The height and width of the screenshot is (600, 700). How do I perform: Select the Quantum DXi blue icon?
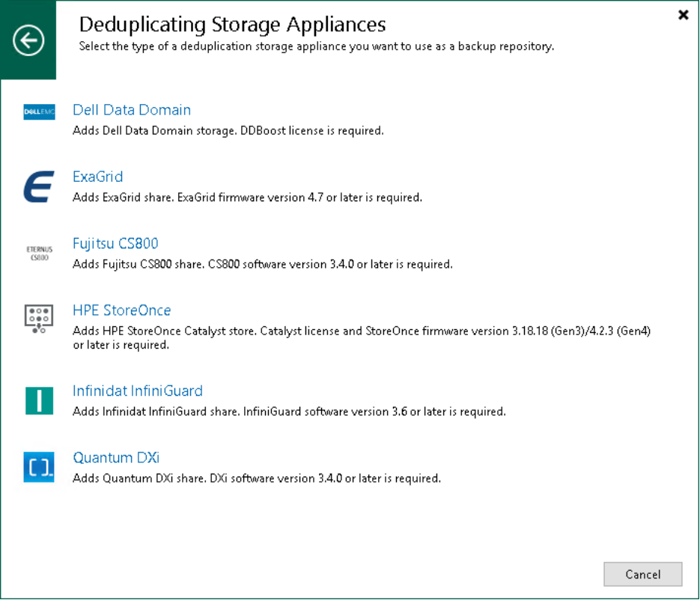point(38,465)
